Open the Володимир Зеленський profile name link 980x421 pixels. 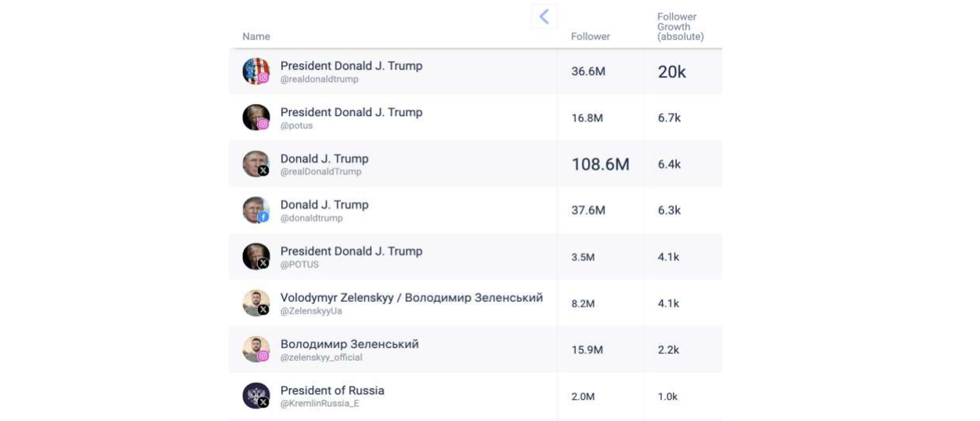point(349,344)
